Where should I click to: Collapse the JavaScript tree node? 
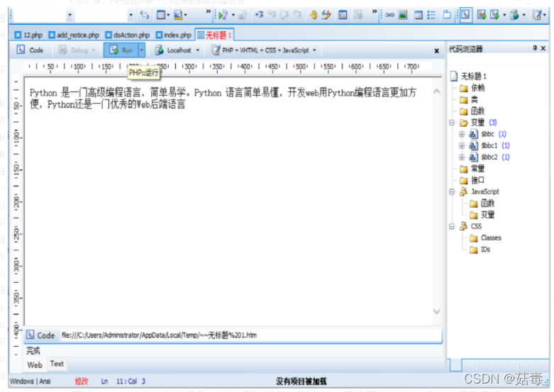coord(452,192)
